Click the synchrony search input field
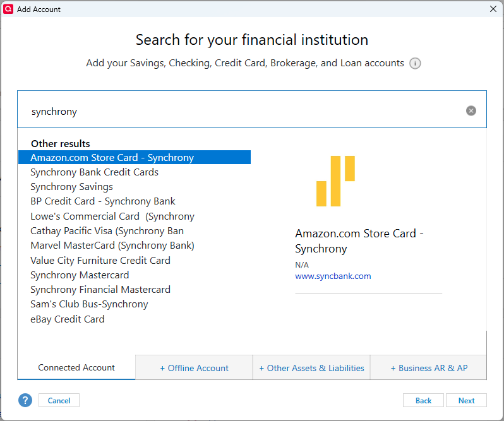504x421 pixels. (x=252, y=109)
